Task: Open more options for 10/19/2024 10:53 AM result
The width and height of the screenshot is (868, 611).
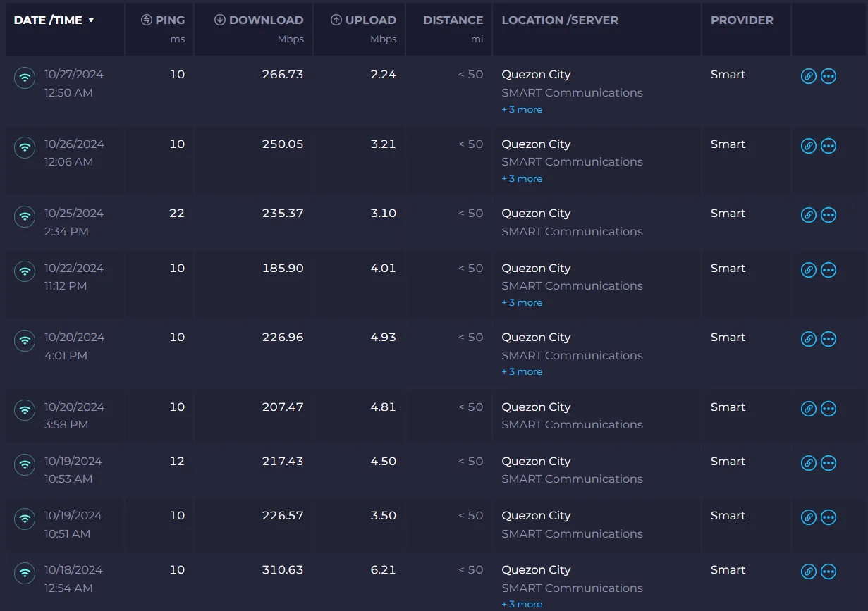Action: click(x=829, y=463)
